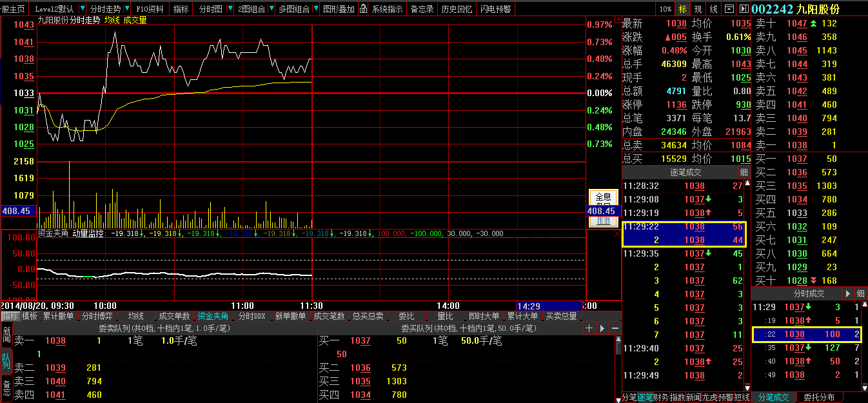
Task: Select the 累计撤单 tab
Action: [58, 316]
